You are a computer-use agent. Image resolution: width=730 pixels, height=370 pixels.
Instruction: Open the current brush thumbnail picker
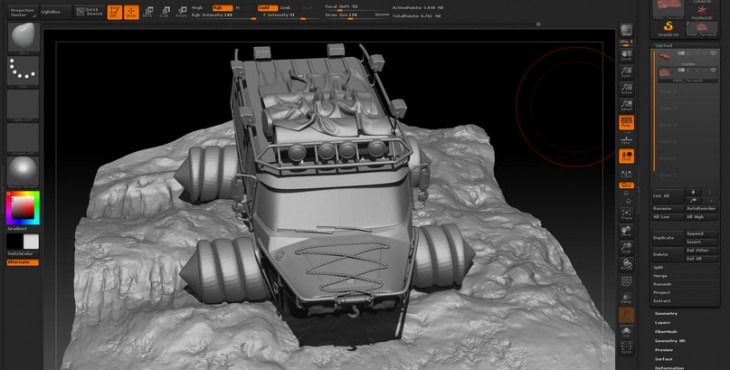click(x=23, y=39)
